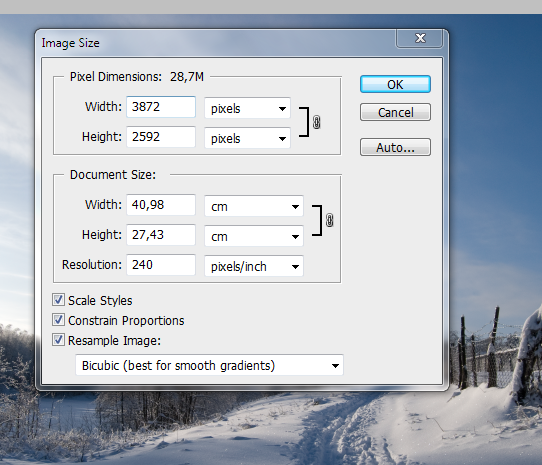The image size is (542, 465).
Task: Click the document Width field showing 40,98
Action: point(161,205)
